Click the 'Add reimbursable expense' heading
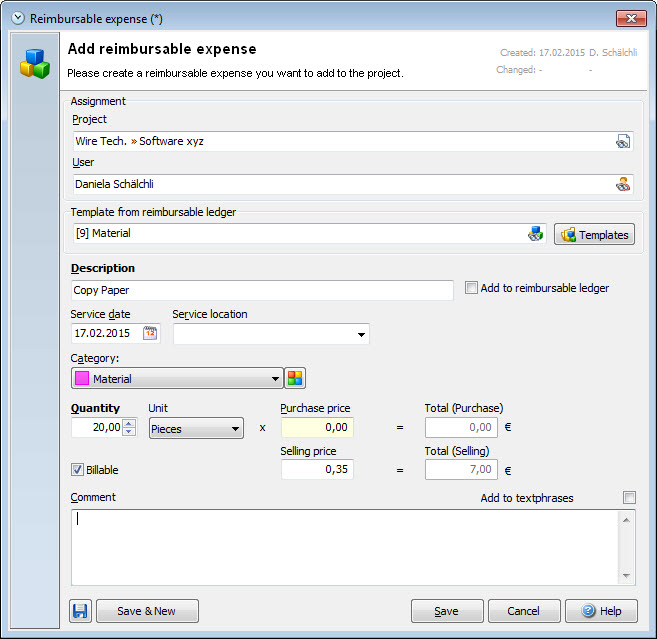Viewport: 657px width, 639px height. 162,49
